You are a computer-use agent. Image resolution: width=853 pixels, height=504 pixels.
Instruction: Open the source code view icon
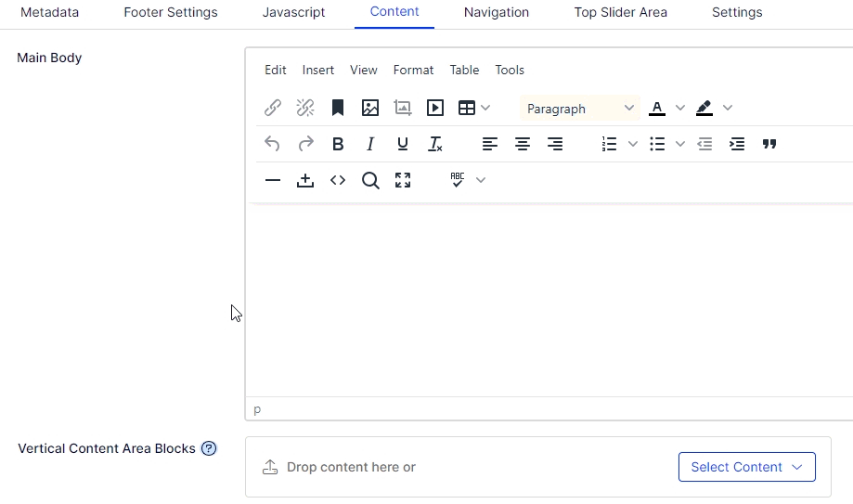point(338,180)
